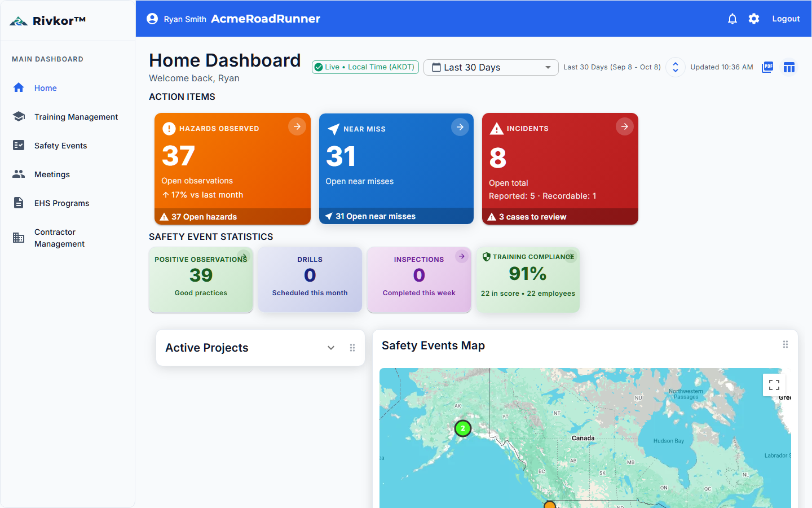Click the green cluster marker labeled 2
This screenshot has width=812, height=508.
pyautogui.click(x=463, y=428)
